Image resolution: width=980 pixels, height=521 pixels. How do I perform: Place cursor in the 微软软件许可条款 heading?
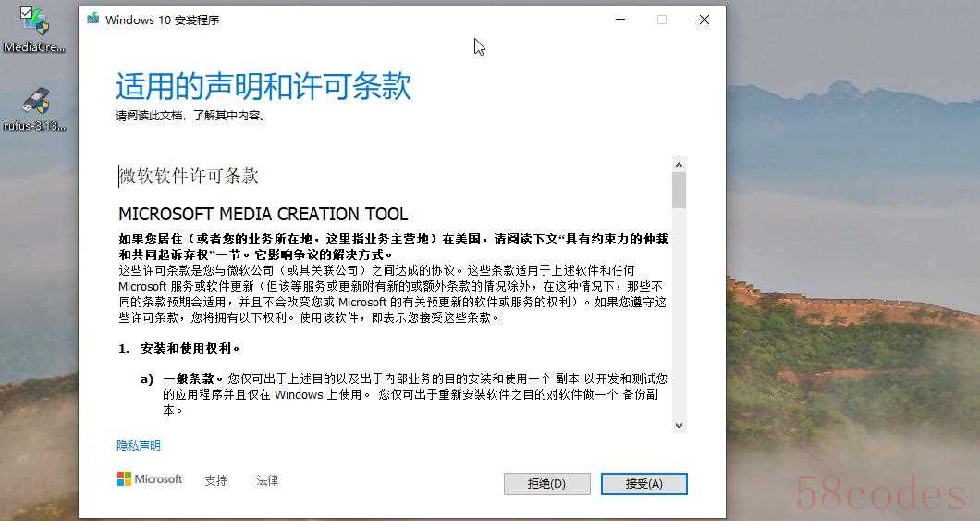point(189,177)
